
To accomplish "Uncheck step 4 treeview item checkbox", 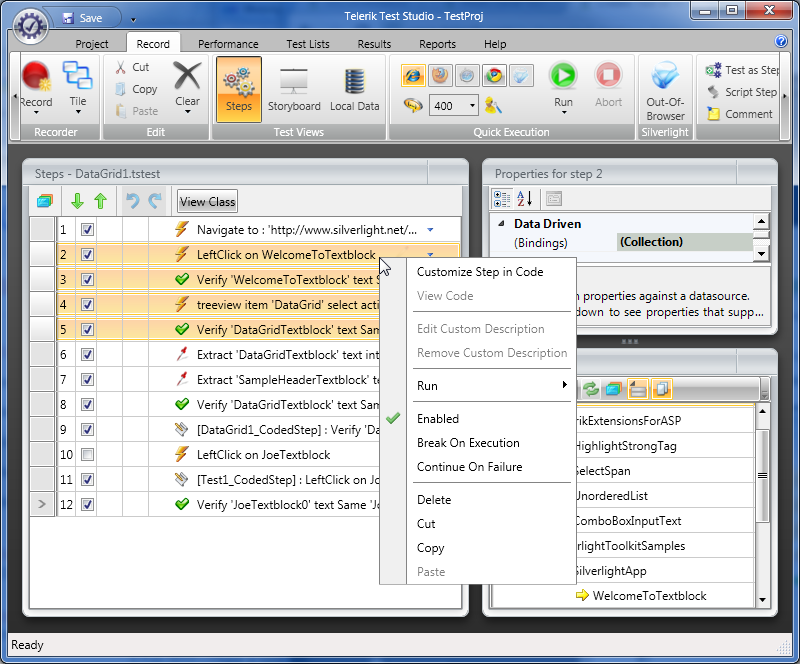I will point(87,305).
